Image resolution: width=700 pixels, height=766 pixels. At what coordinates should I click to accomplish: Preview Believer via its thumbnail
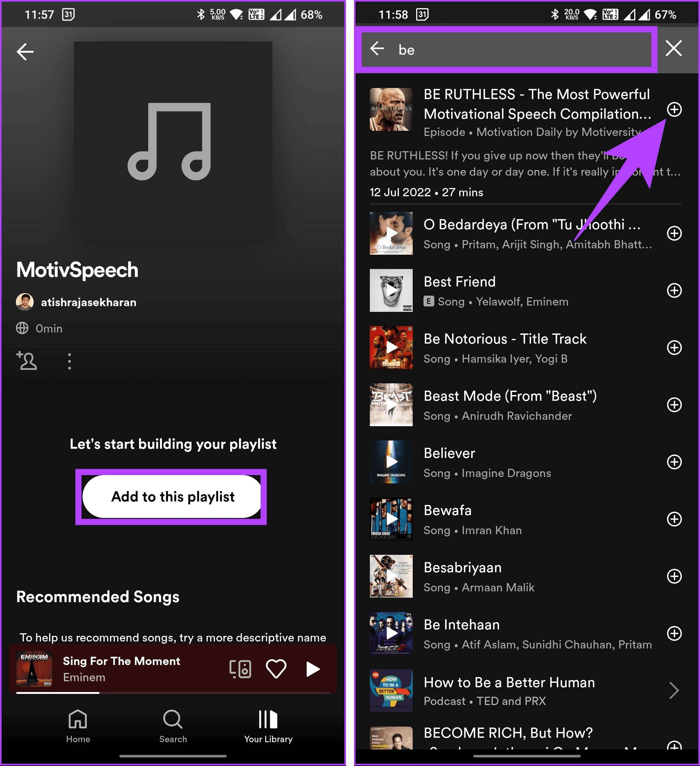(391, 462)
